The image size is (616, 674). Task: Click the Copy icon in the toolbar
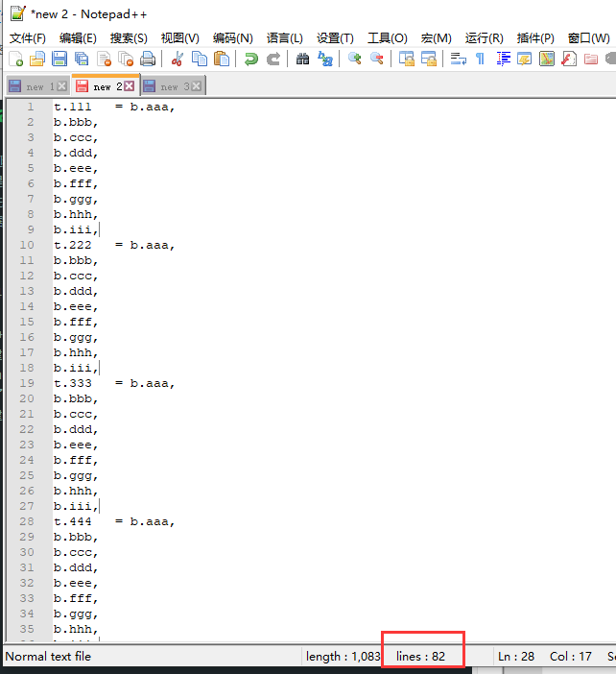200,59
